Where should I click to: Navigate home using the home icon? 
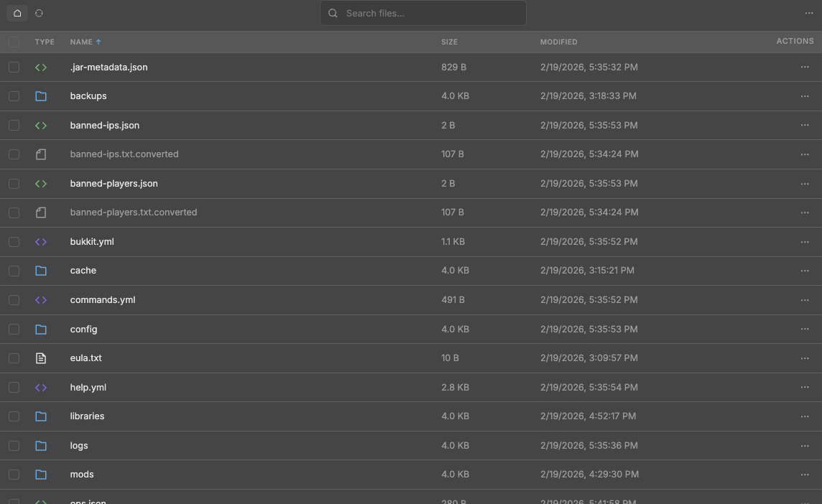17,13
